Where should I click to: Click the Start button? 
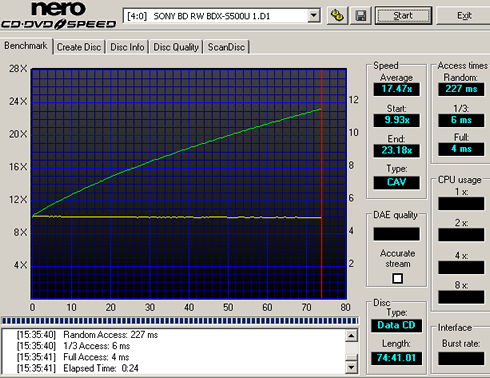click(403, 16)
